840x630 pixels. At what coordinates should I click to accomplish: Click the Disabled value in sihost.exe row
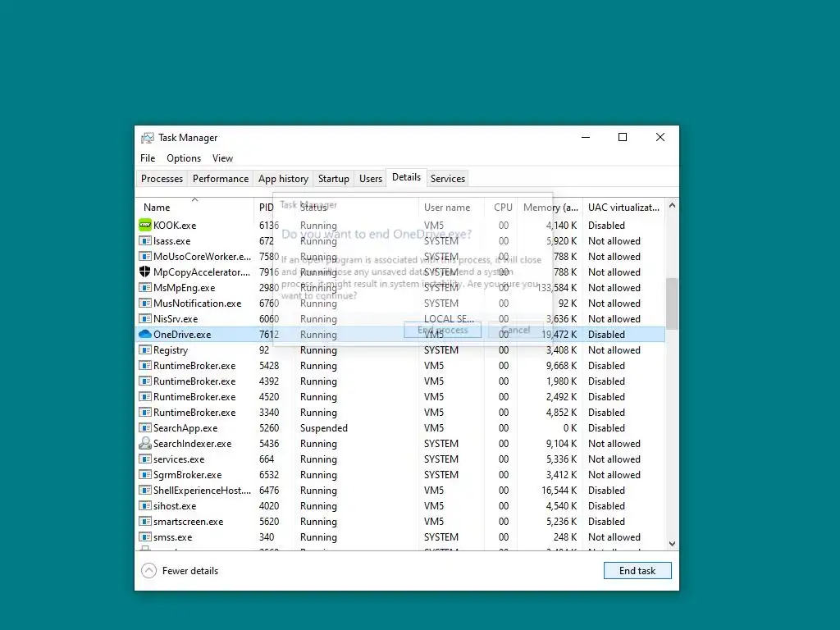coord(606,505)
